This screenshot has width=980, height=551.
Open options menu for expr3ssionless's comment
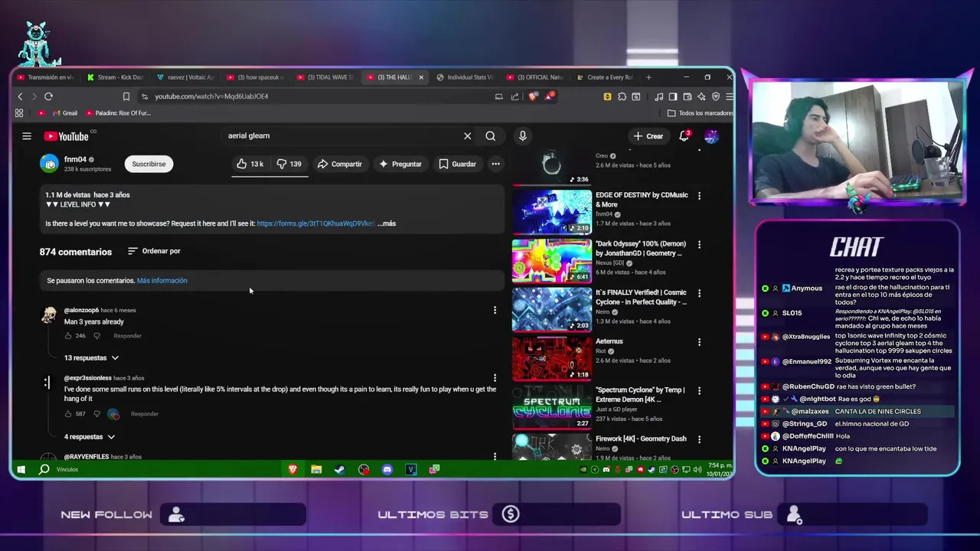pos(495,378)
